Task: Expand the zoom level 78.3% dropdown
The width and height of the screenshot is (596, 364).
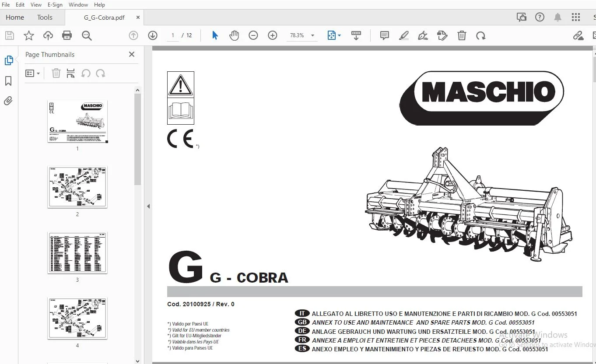Action: (x=312, y=35)
